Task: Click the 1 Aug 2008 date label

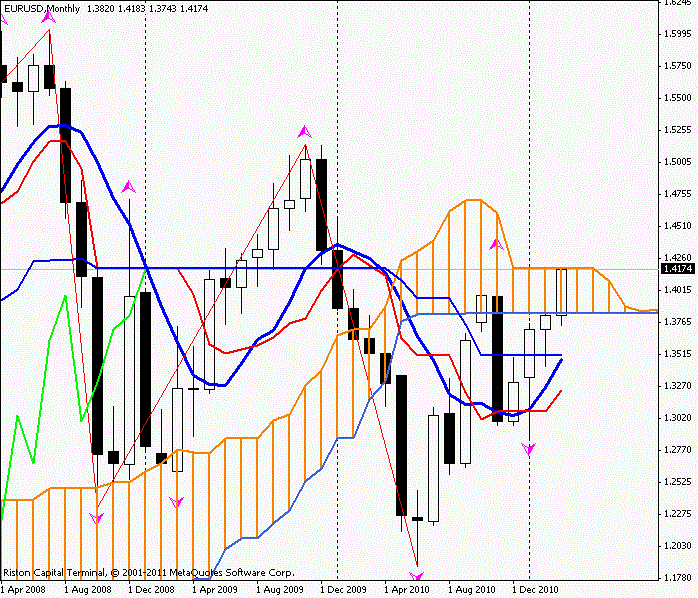Action: pyautogui.click(x=88, y=590)
